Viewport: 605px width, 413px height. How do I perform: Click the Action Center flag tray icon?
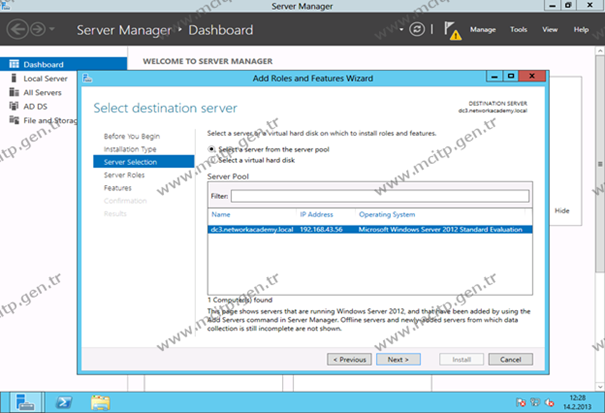[x=521, y=403]
